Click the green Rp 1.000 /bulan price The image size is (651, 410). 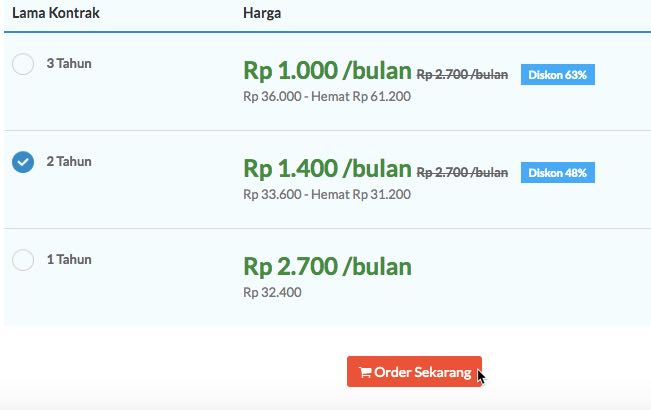pyautogui.click(x=327, y=71)
